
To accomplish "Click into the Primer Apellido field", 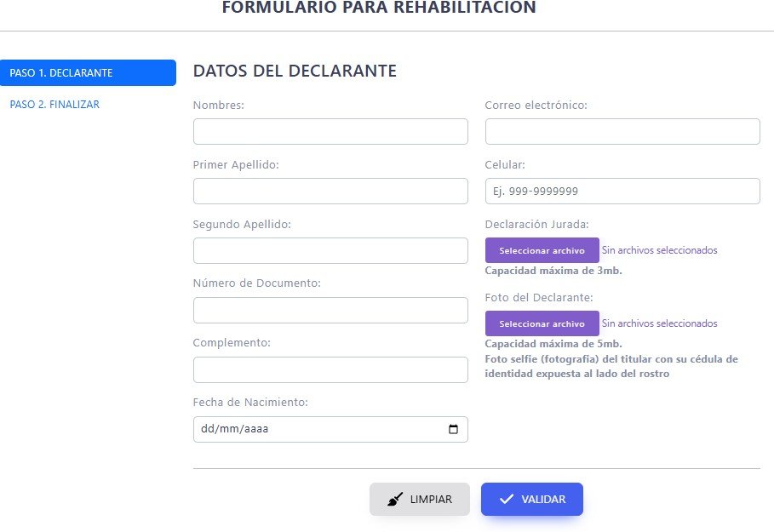I will 330,192.
